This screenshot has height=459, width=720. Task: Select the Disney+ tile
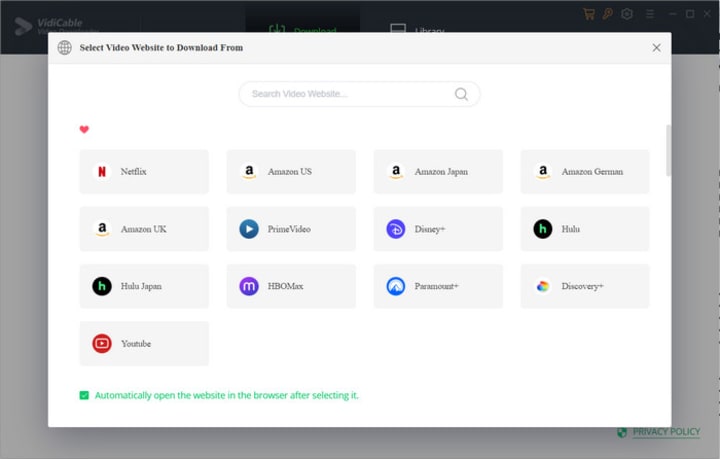click(438, 229)
